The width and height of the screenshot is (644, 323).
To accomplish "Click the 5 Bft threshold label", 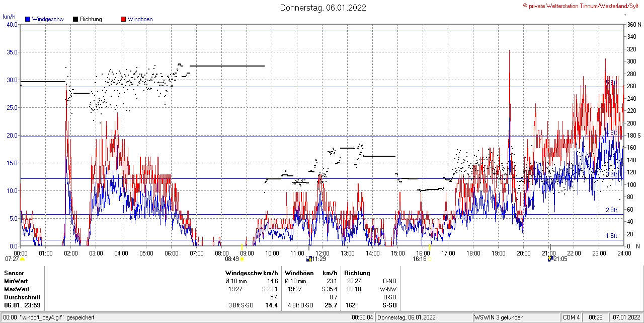I will pyautogui.click(x=611, y=82).
